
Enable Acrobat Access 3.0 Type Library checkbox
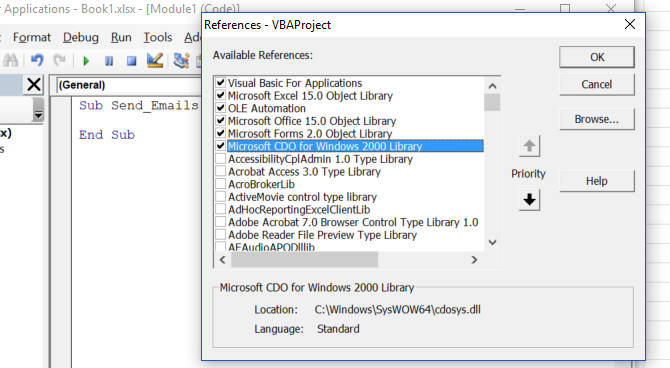pos(220,171)
